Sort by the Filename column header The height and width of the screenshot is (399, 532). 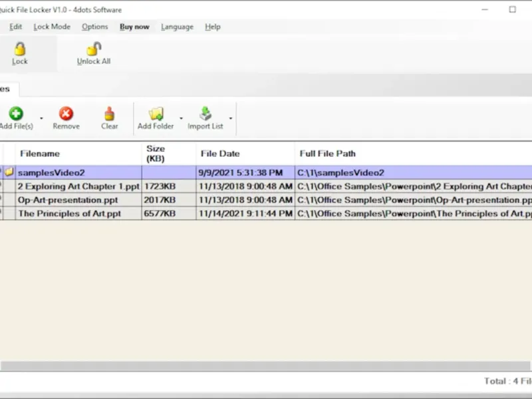(x=78, y=154)
